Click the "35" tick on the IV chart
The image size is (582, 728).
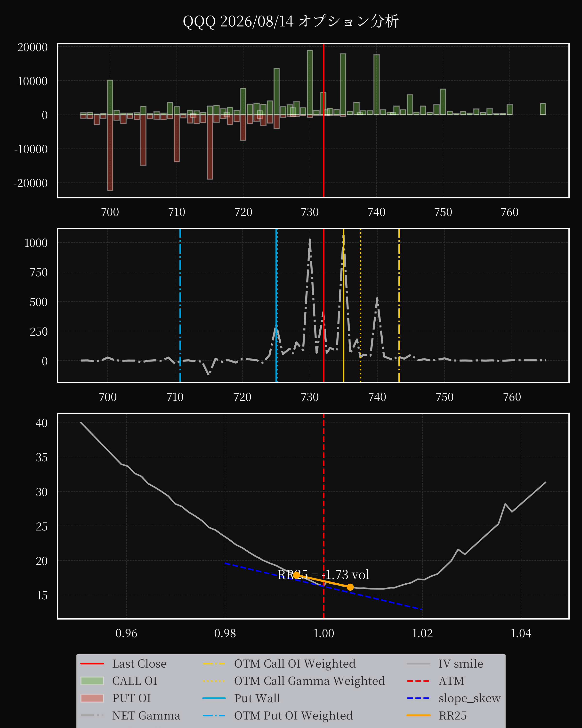coord(42,457)
